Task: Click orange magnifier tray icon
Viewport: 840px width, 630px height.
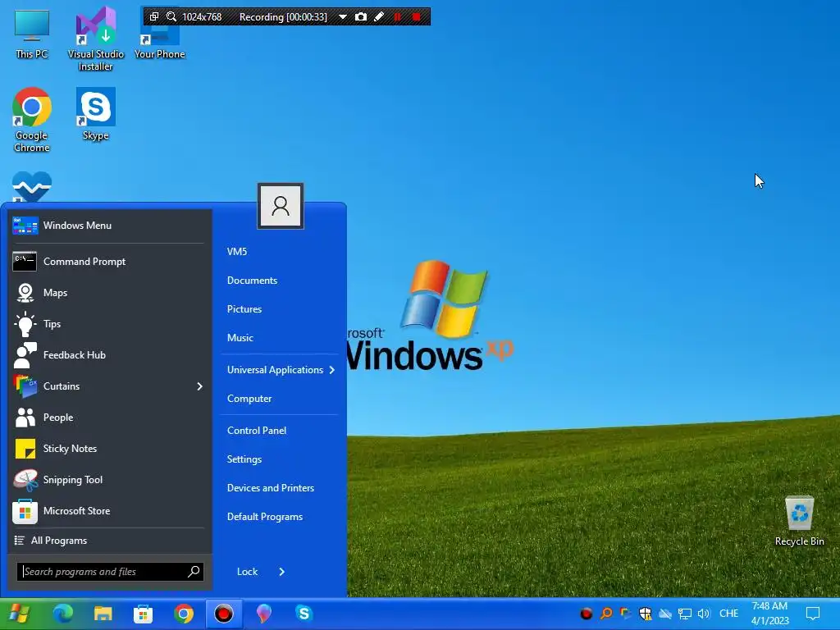Action: (606, 614)
